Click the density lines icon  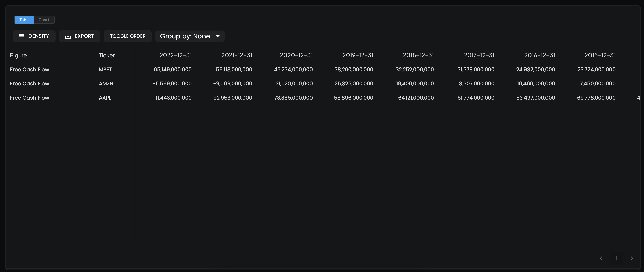pos(22,36)
